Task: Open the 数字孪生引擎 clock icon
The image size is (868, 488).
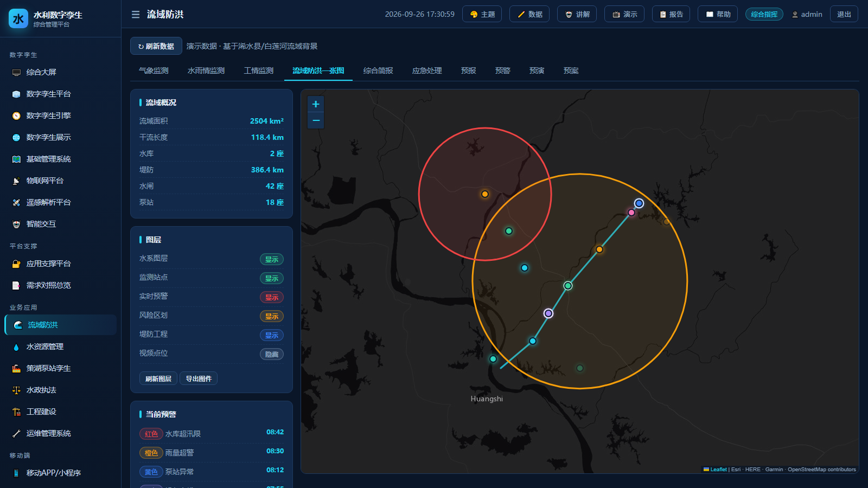Action: [16, 116]
